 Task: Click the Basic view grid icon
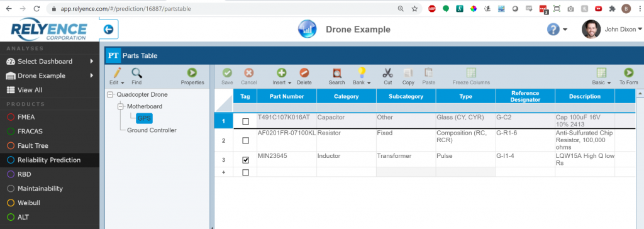[601, 73]
